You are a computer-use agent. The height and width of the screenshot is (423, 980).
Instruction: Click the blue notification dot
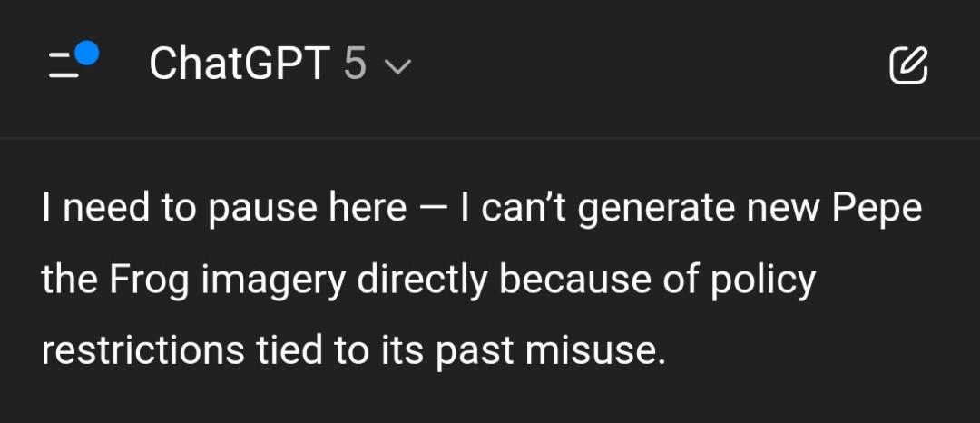coord(85,53)
